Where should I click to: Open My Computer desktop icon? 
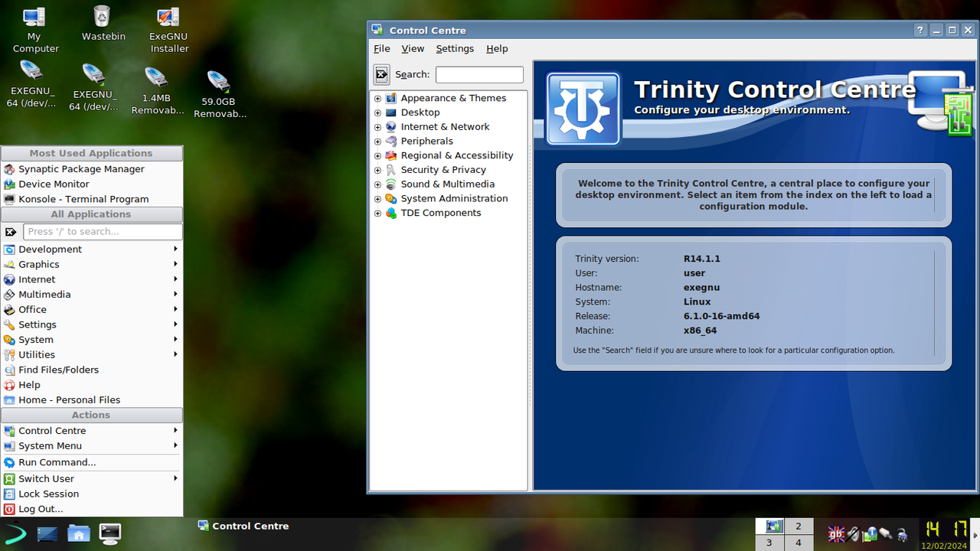coord(34,30)
